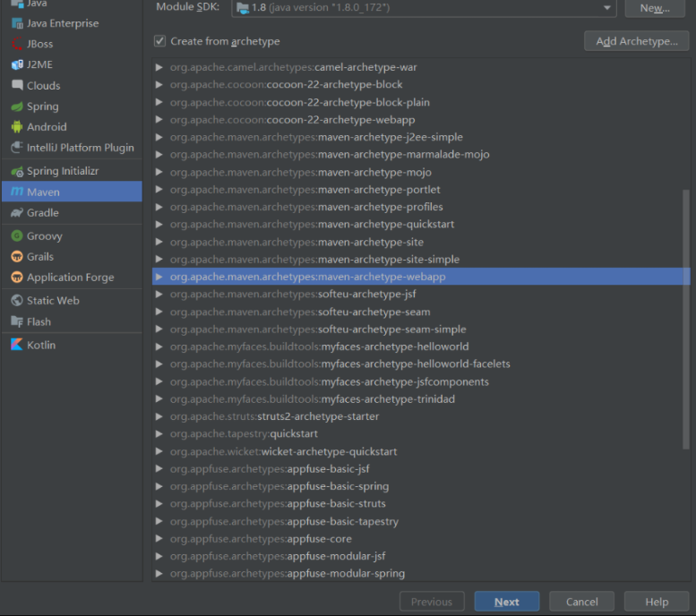Click the Flash folder icon
Screen dimensions: 696x616
point(17,321)
